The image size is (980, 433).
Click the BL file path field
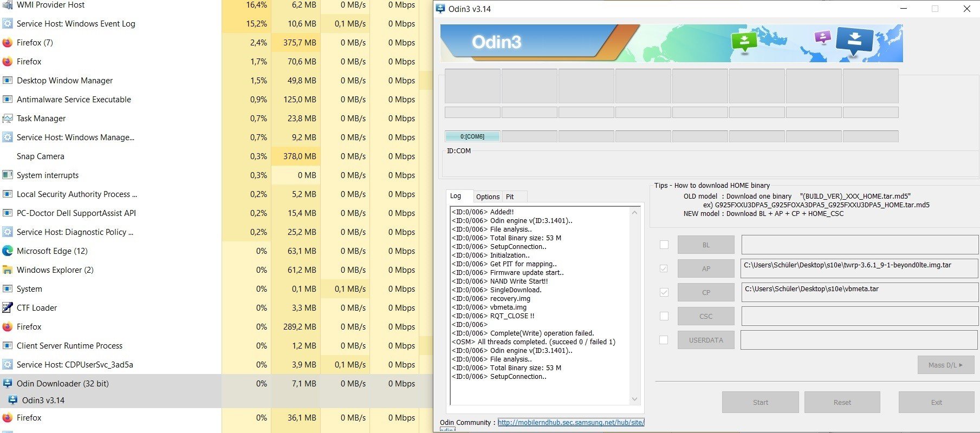859,245
